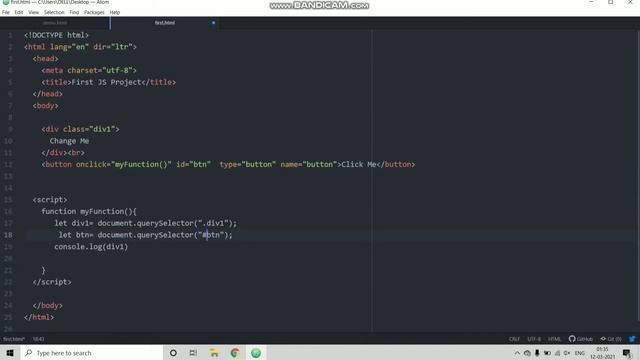Click the html lang="en" dir="ltr" line
The width and height of the screenshot is (640, 360).
[80, 47]
